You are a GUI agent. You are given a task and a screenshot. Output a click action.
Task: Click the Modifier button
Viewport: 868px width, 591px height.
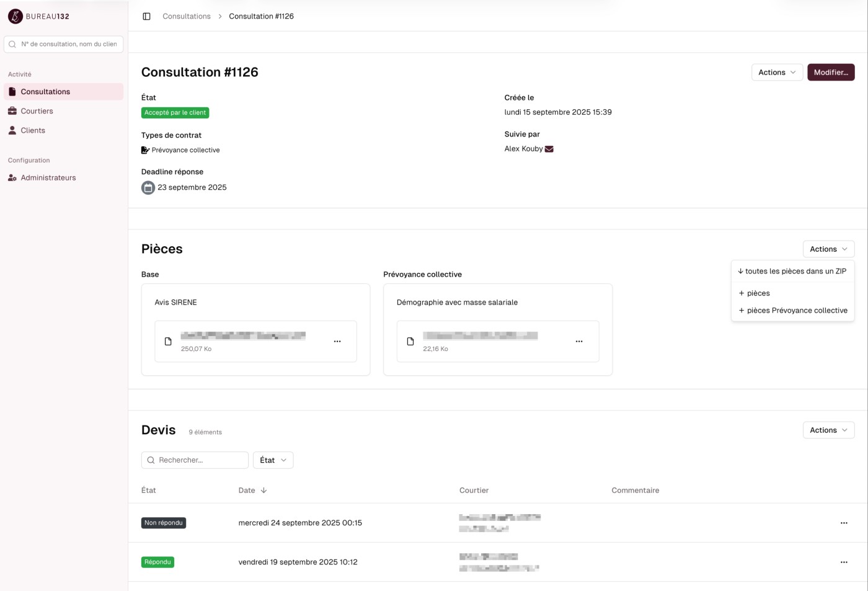(x=831, y=72)
